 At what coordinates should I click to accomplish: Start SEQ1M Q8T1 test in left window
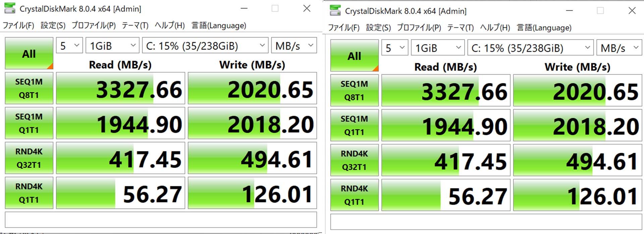pos(29,88)
